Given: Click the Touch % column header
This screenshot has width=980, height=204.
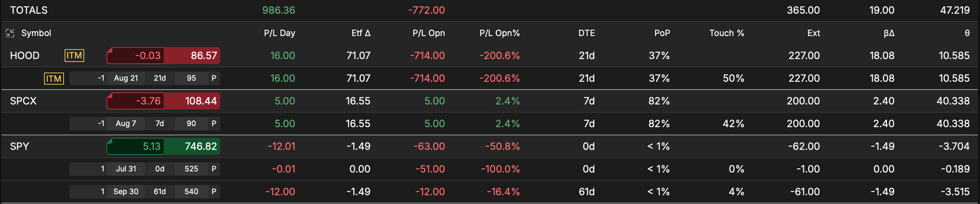Looking at the screenshot, I should click(x=727, y=33).
